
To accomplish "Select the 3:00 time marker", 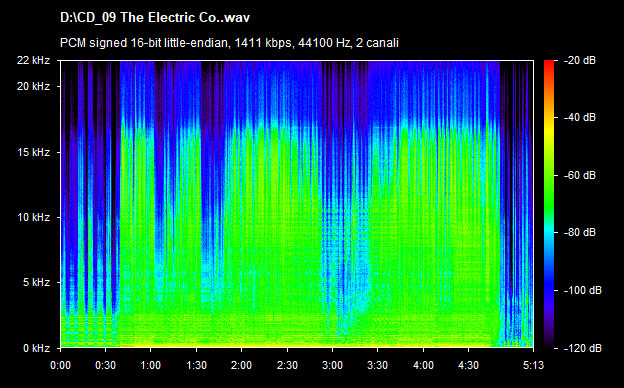I will pyautogui.click(x=332, y=365).
